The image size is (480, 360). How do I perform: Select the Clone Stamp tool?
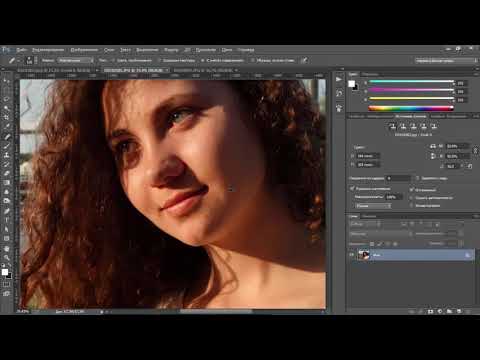click(x=6, y=155)
